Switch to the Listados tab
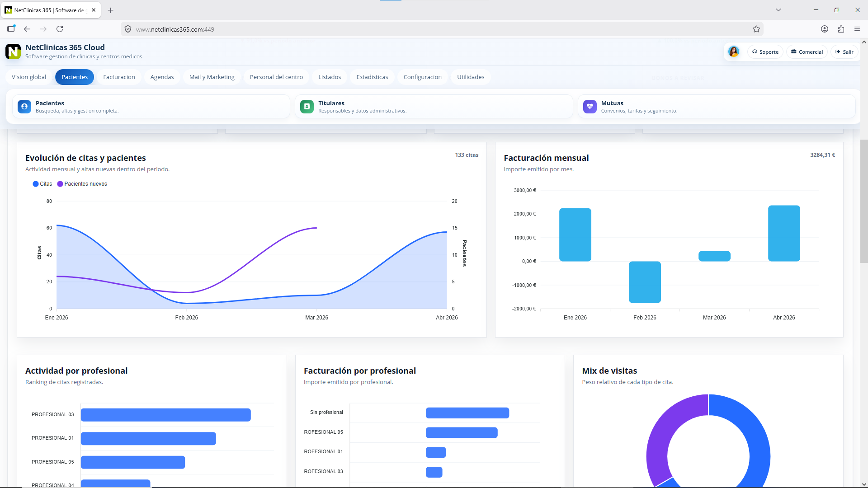This screenshot has height=488, width=868. tap(330, 77)
